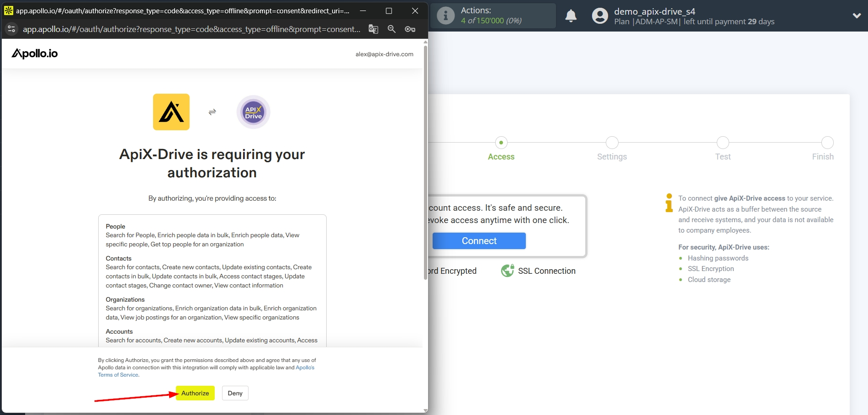Open the zoom control in the address bar
Image resolution: width=868 pixels, height=415 pixels.
click(x=391, y=29)
